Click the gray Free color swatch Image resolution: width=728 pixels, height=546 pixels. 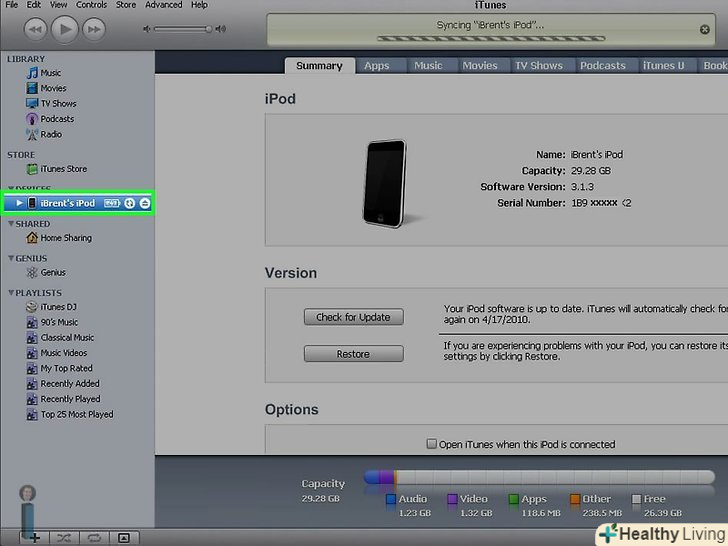click(x=636, y=499)
